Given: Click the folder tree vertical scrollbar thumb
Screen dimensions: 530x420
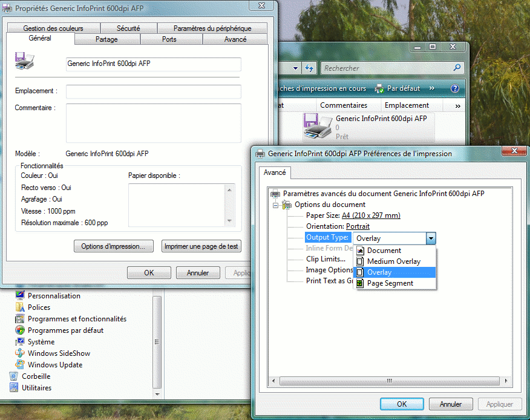Looking at the screenshot, I should pos(157,342).
